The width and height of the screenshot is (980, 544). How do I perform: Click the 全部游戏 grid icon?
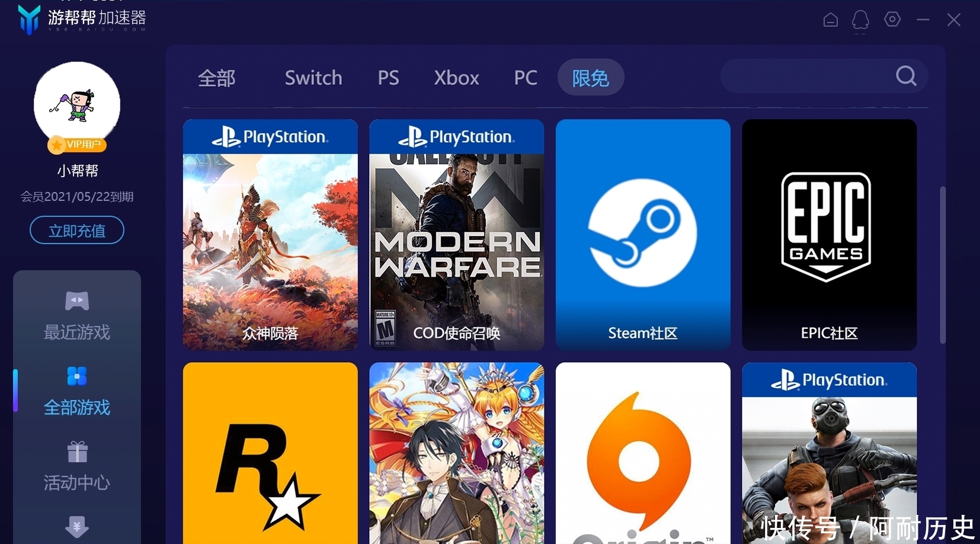point(77,376)
